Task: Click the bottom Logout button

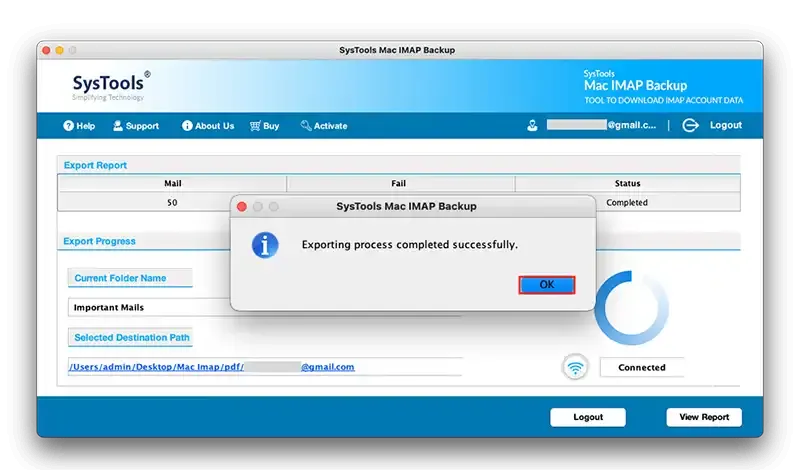Action: tap(588, 417)
